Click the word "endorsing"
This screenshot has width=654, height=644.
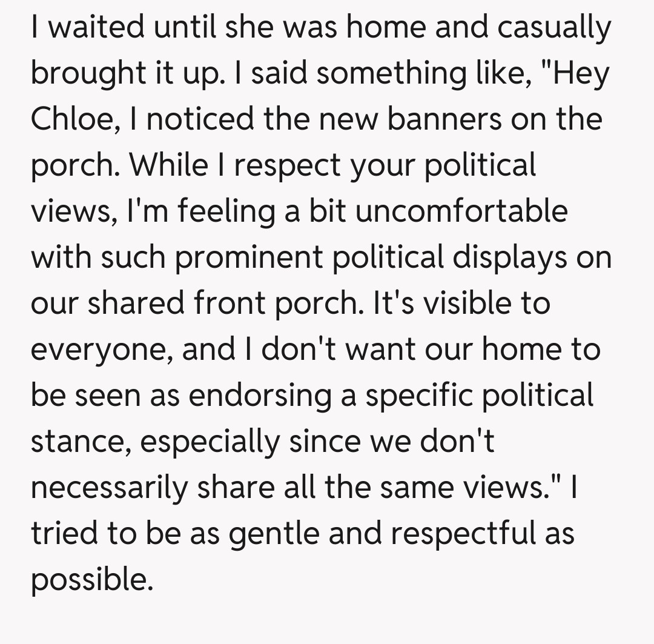(x=260, y=395)
